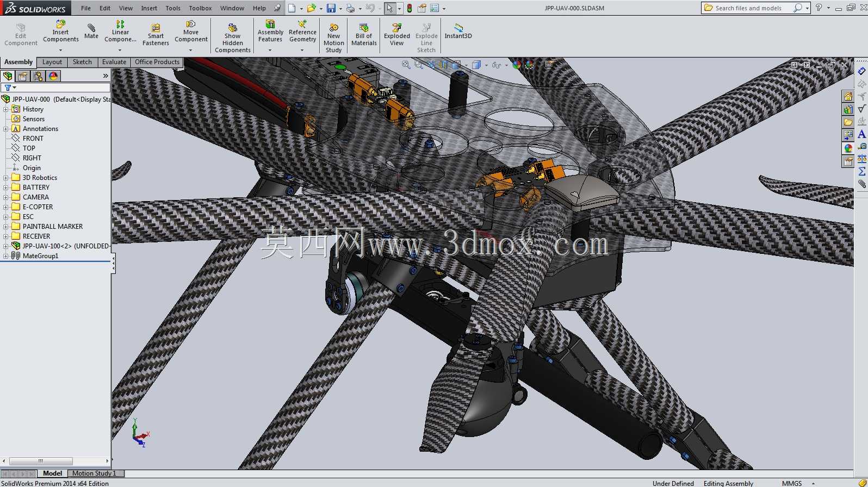This screenshot has height=487, width=868.
Task: Click the Insert Components tool
Action: [x=60, y=32]
